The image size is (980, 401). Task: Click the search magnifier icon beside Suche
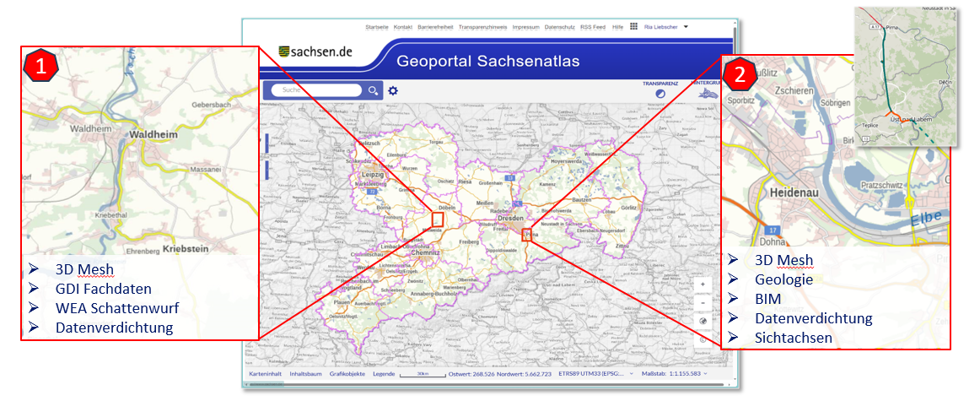pos(373,90)
